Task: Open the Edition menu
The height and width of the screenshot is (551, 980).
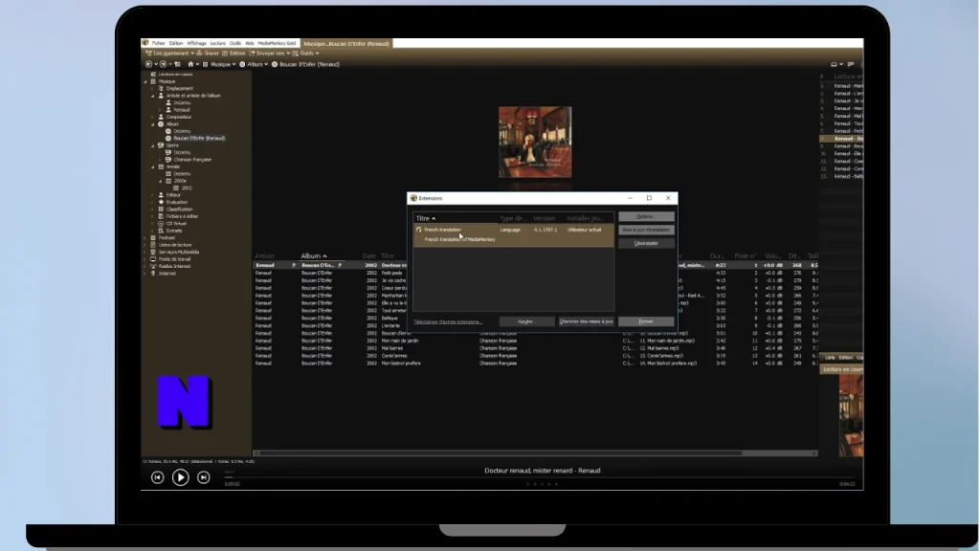Action: point(176,43)
